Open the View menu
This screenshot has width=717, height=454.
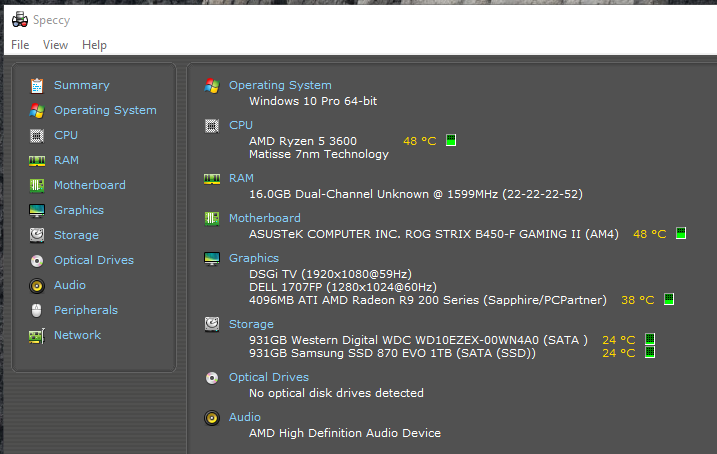pos(55,45)
